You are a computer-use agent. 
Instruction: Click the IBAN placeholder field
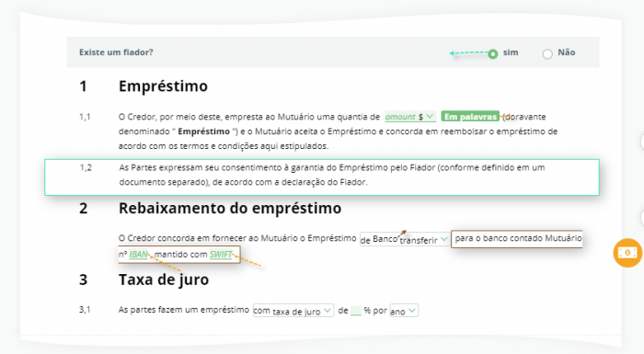click(x=138, y=254)
